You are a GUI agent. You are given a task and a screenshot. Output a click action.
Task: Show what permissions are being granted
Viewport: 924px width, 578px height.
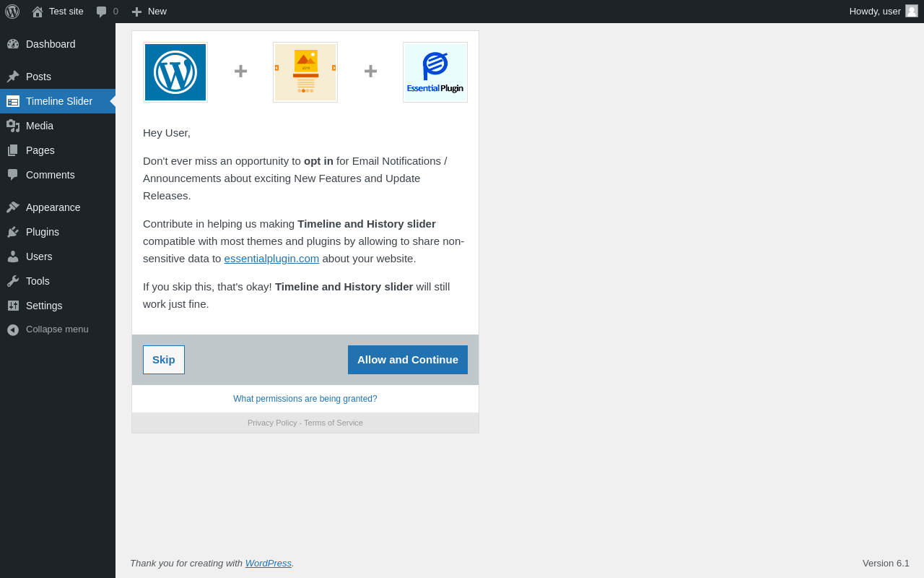305,399
